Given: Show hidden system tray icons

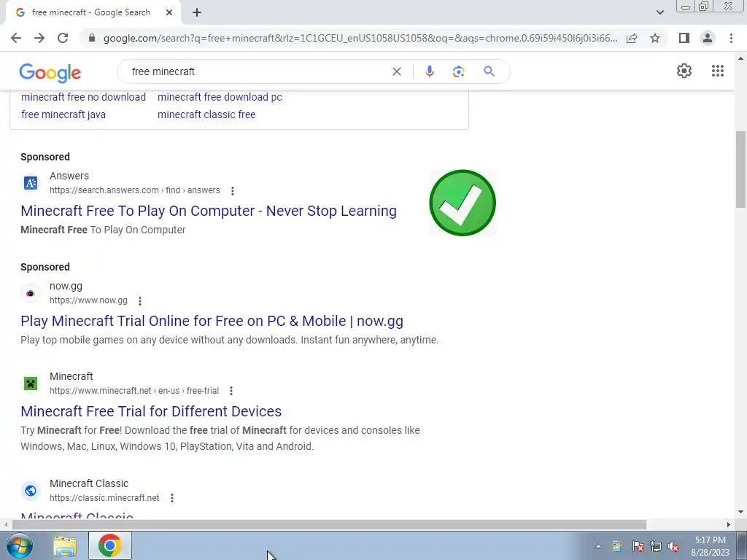Looking at the screenshot, I should 598,547.
